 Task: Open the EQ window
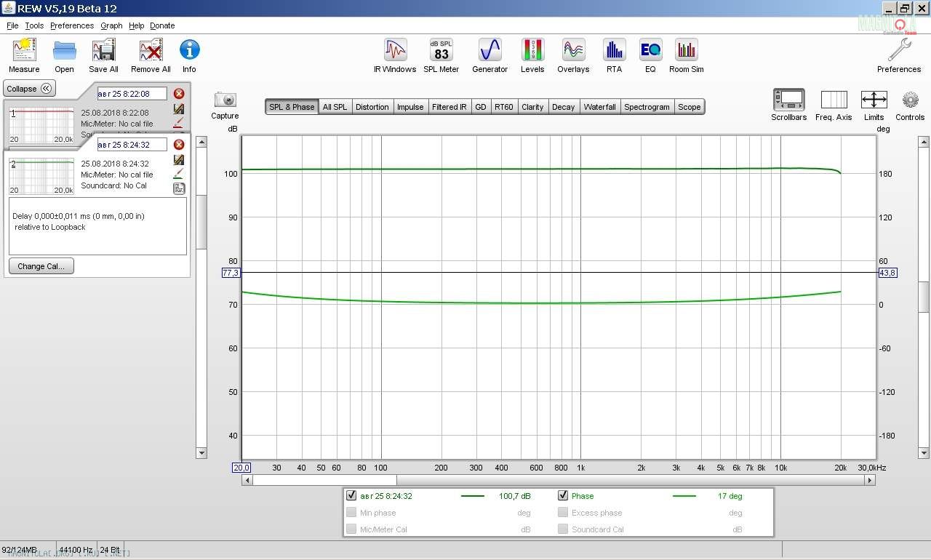point(650,50)
